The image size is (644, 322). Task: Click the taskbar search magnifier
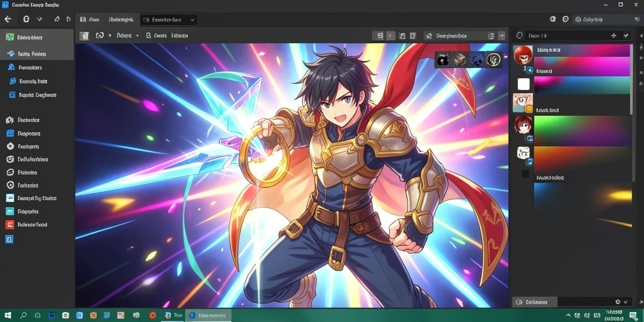point(23,316)
